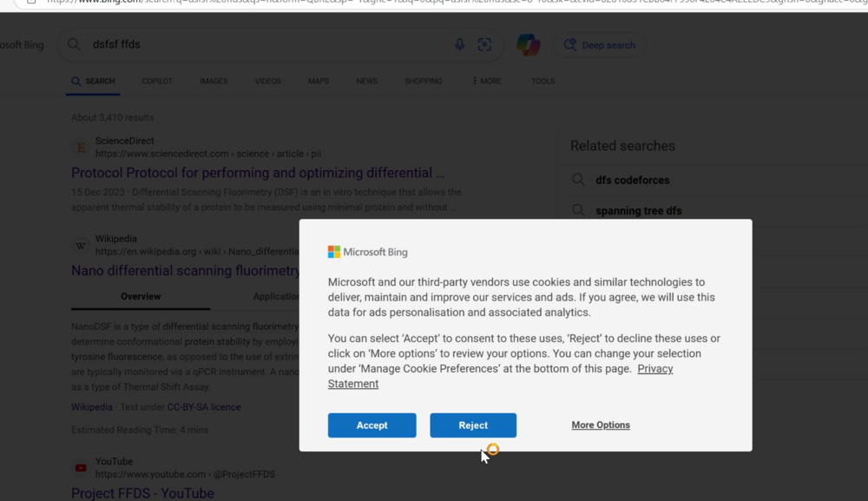Click the Wikipedia favicon icon
The height and width of the screenshot is (501, 868).
point(81,245)
